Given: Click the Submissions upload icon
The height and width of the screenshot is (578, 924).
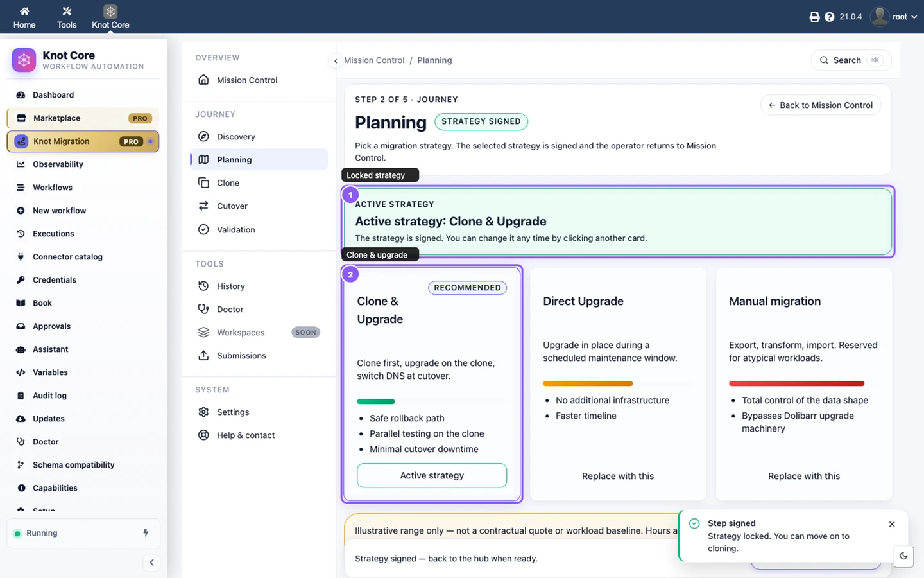Looking at the screenshot, I should (x=203, y=356).
